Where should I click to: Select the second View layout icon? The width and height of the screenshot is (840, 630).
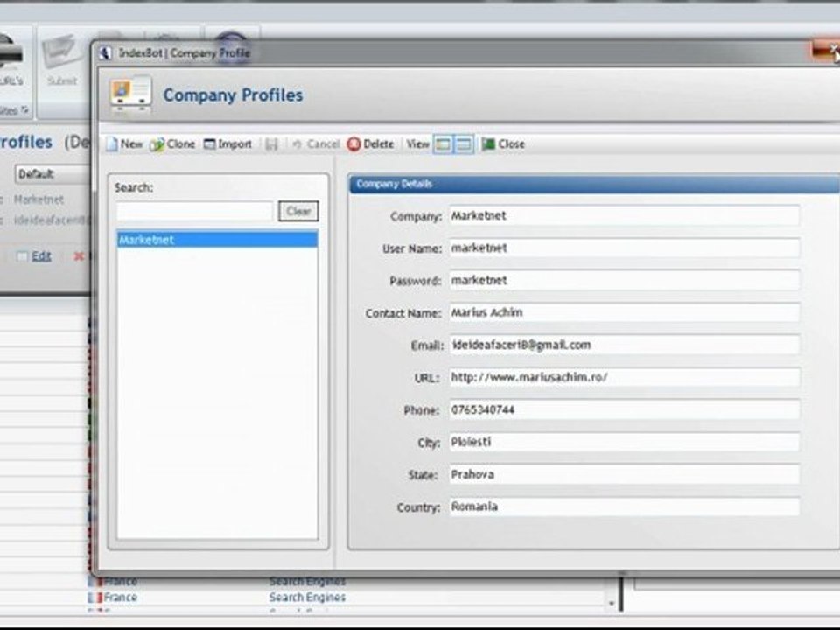(464, 144)
